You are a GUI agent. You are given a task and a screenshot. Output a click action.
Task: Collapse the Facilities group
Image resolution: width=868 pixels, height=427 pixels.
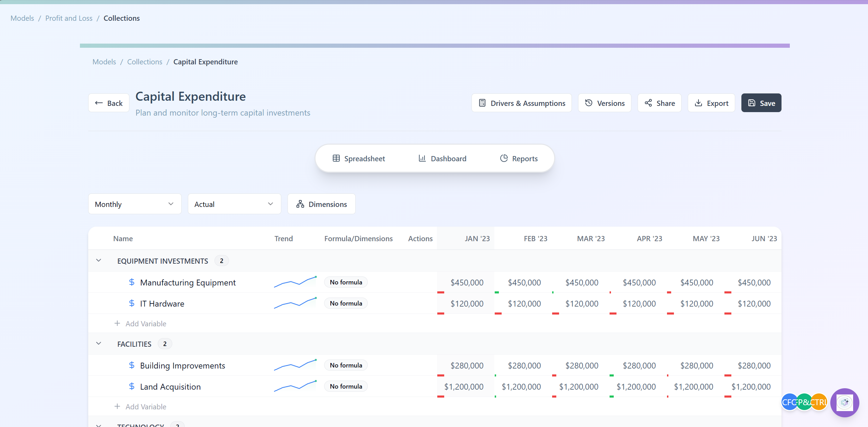point(99,344)
